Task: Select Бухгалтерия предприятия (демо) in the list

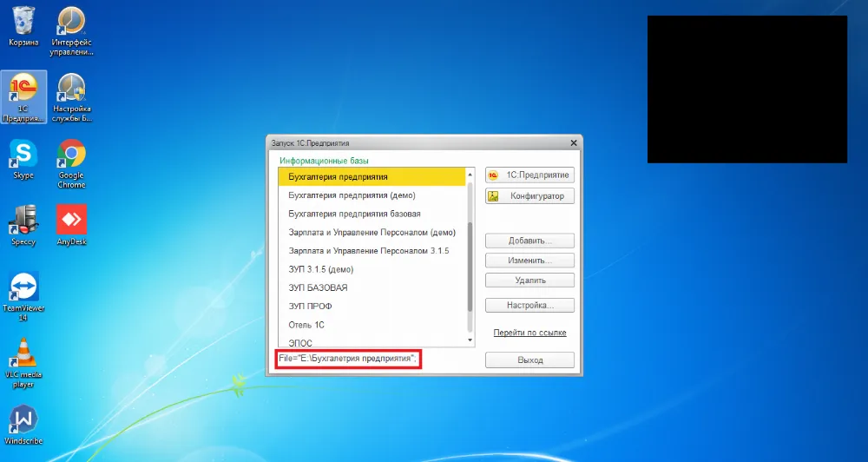Action: [x=372, y=195]
